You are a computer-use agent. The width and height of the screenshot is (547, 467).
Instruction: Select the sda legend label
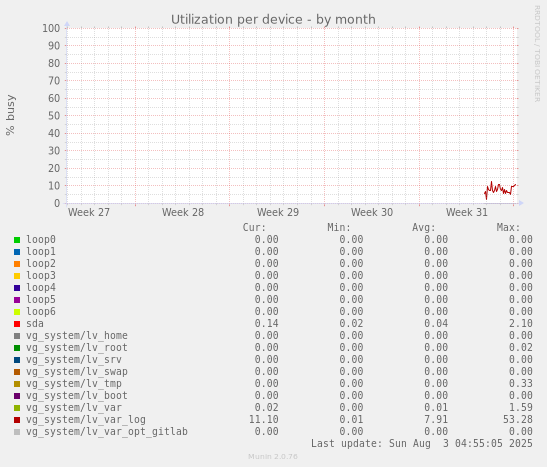[35, 324]
